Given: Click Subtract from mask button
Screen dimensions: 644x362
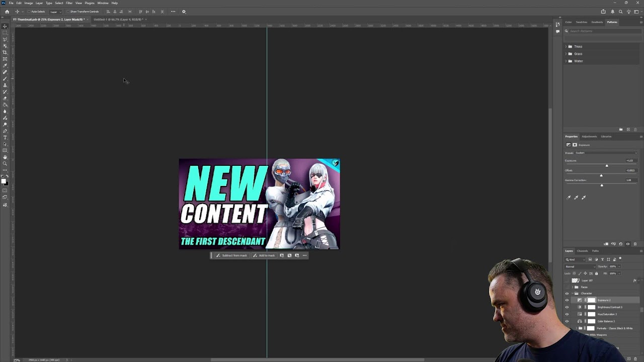Looking at the screenshot, I should click(231, 255).
